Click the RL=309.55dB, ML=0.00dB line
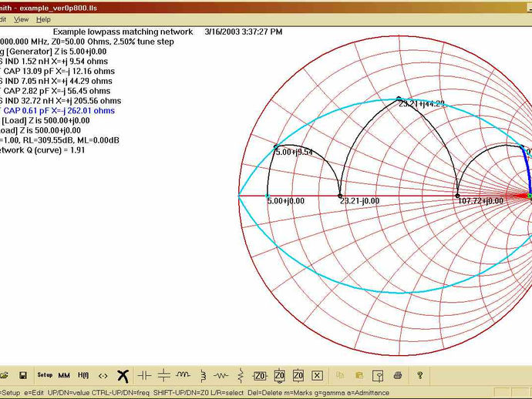Viewport: 532px width, 399px height. (x=59, y=140)
